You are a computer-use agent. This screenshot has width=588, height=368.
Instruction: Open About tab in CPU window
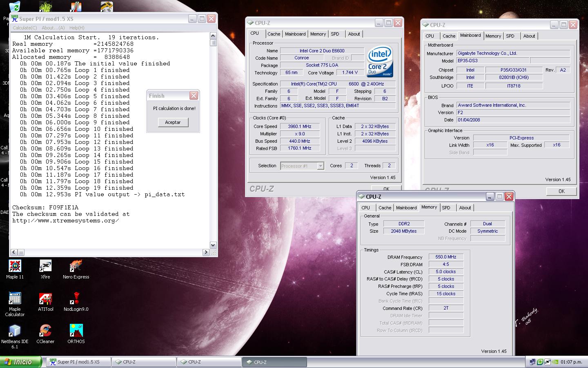point(354,34)
